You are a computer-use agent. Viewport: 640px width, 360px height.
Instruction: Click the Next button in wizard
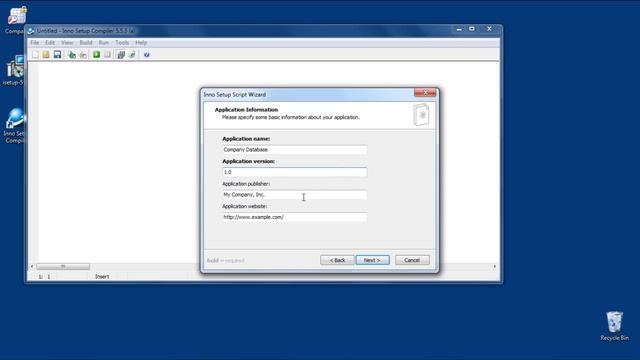point(372,260)
